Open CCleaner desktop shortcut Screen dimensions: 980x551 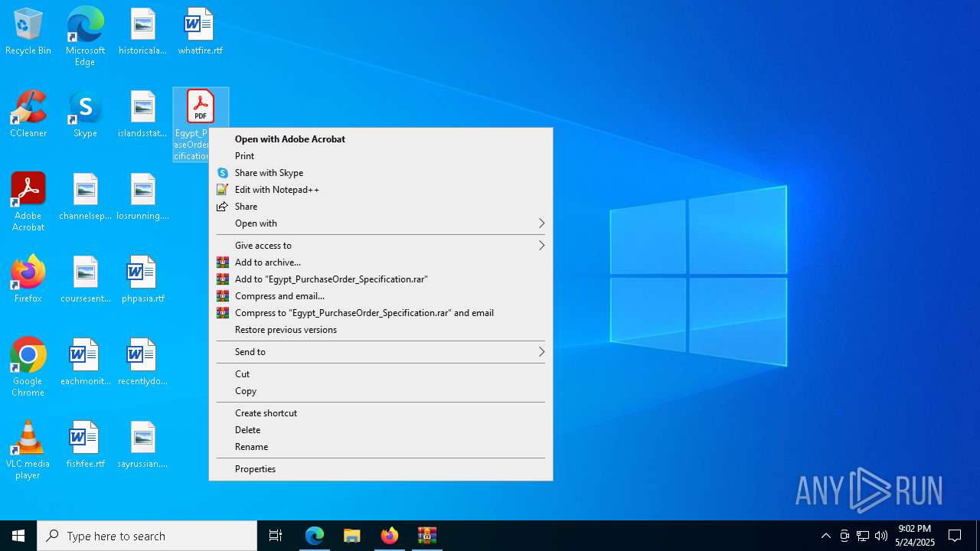pyautogui.click(x=28, y=115)
